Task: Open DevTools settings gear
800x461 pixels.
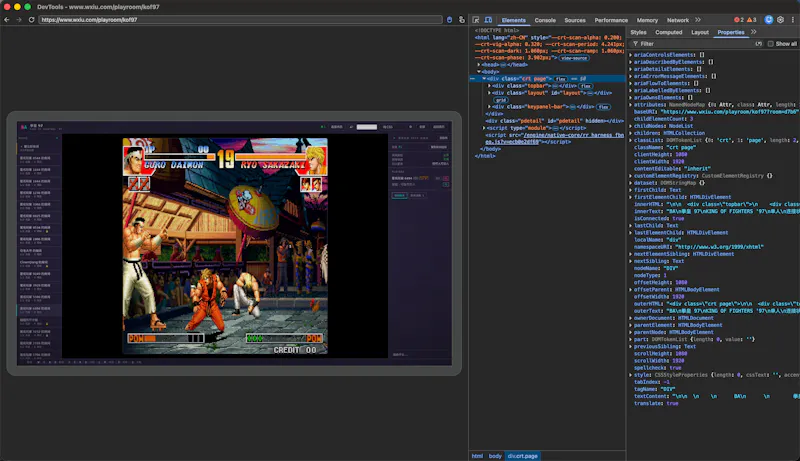Action: pos(780,20)
